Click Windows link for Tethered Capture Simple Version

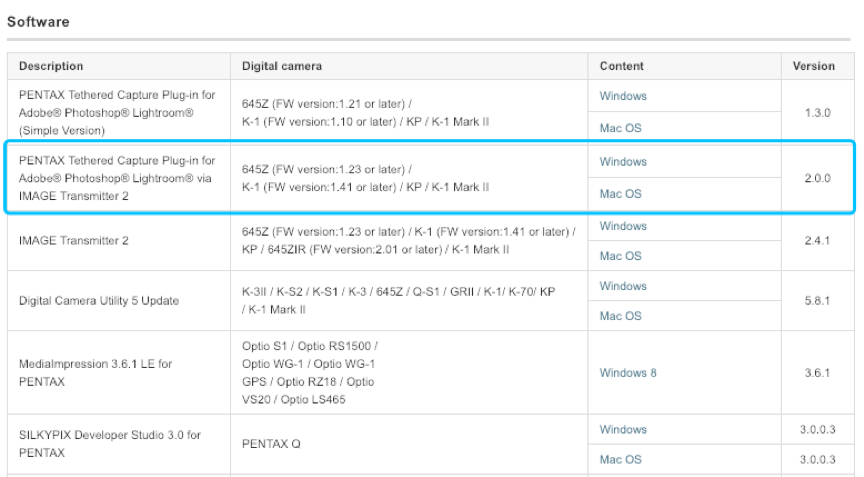pos(623,97)
